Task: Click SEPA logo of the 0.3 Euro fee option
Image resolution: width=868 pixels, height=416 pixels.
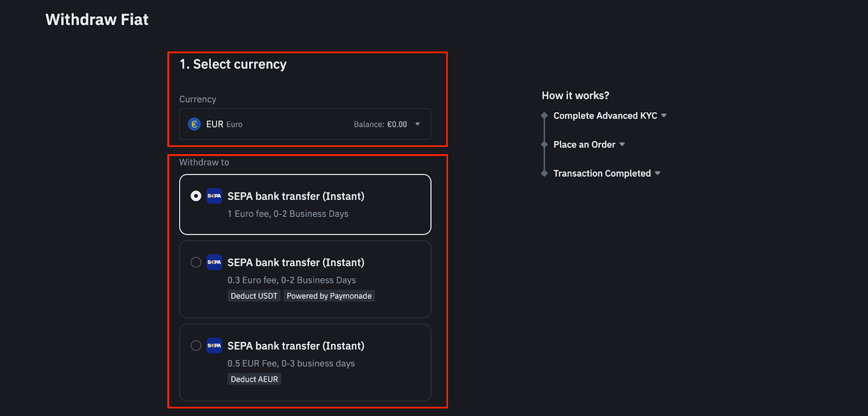Action: (214, 262)
